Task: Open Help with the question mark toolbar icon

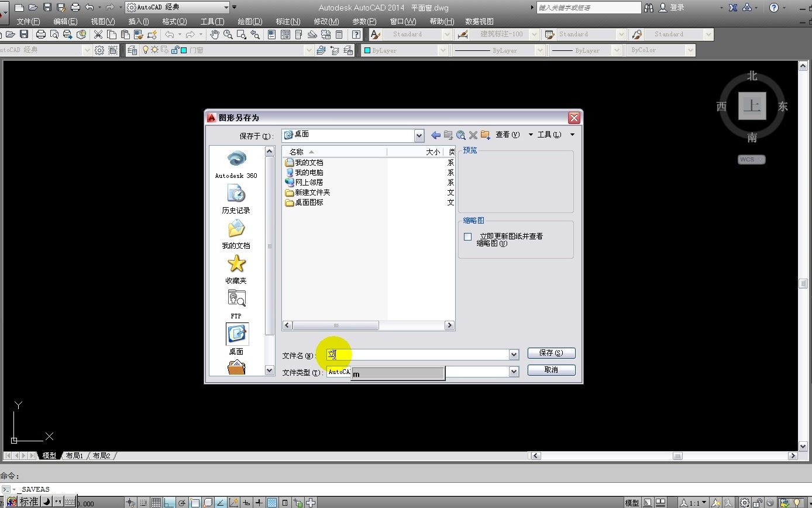Action: tap(356, 35)
